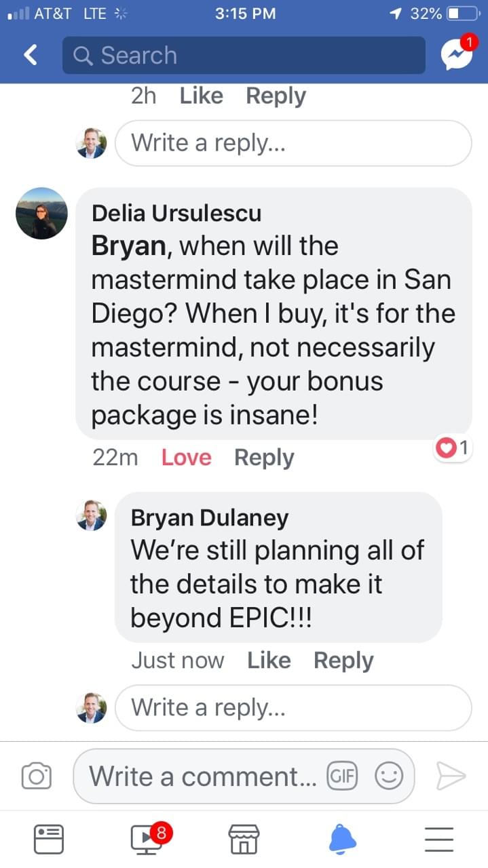Screen dimensions: 488x868
Task: Tap the camera icon beside comment box
Action: (x=36, y=776)
